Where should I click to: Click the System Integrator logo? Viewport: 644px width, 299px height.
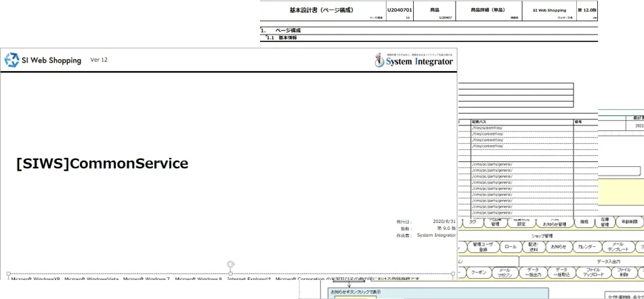(414, 60)
